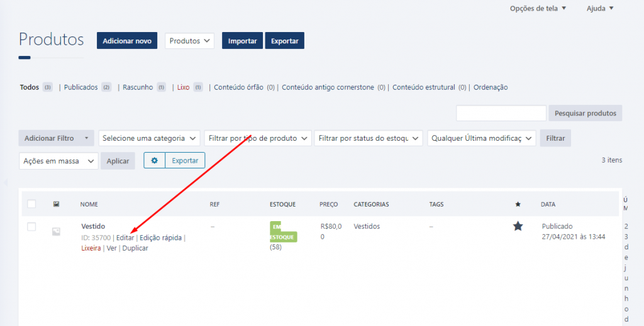Click the outlined Exportar button near Aplicar
Viewport: 644px width, 326px height.
(185, 160)
